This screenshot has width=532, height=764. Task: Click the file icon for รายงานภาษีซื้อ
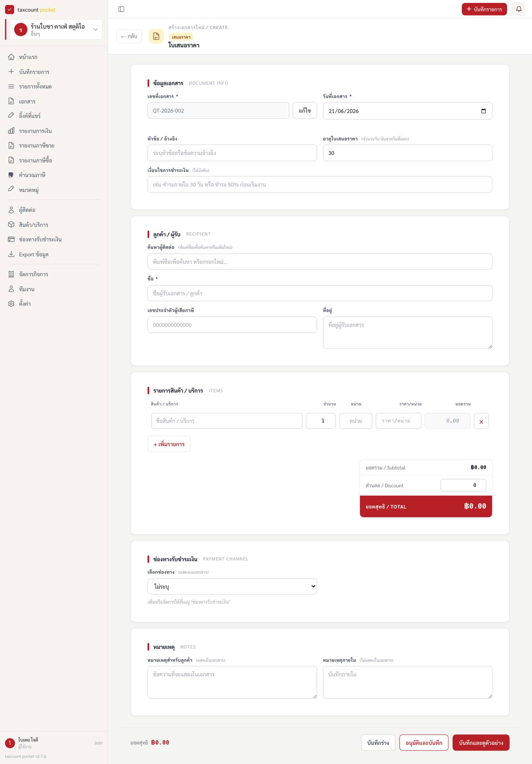pos(11,160)
